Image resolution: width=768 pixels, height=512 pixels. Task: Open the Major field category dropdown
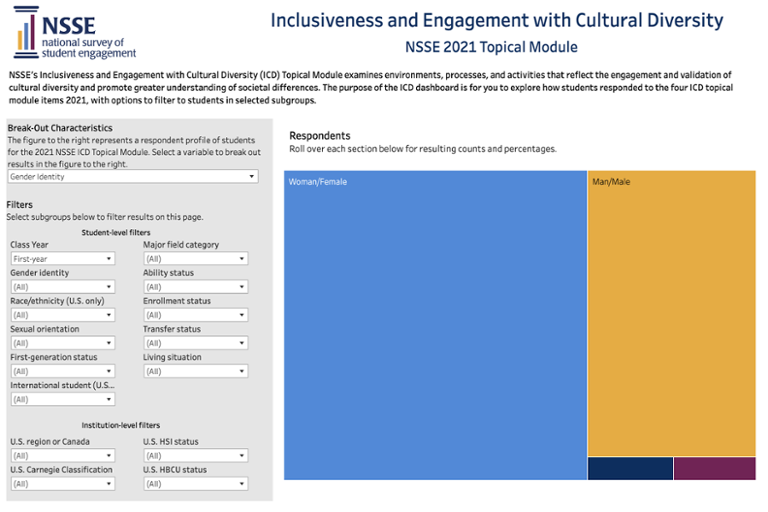click(x=196, y=259)
